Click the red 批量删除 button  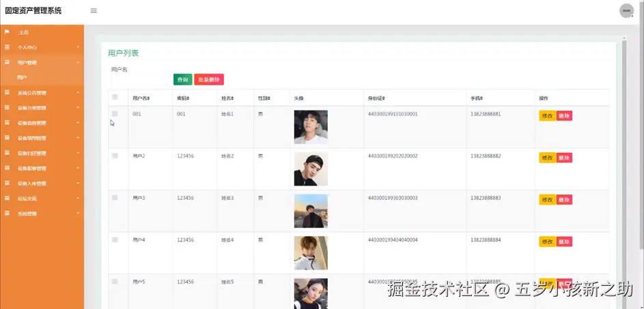pos(209,80)
